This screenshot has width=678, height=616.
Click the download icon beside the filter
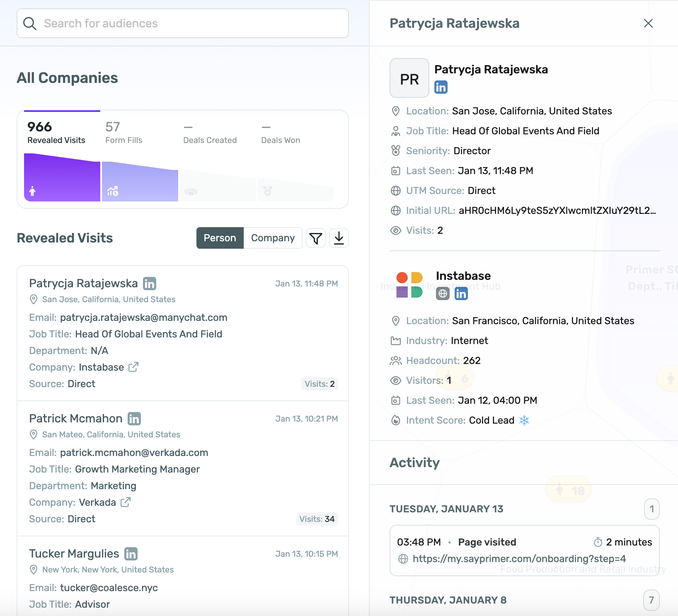339,238
